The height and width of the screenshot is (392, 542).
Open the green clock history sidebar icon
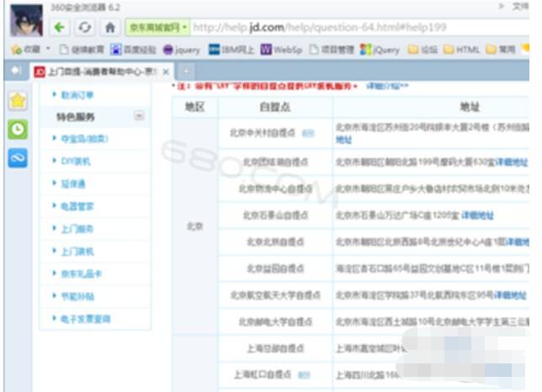click(x=18, y=130)
